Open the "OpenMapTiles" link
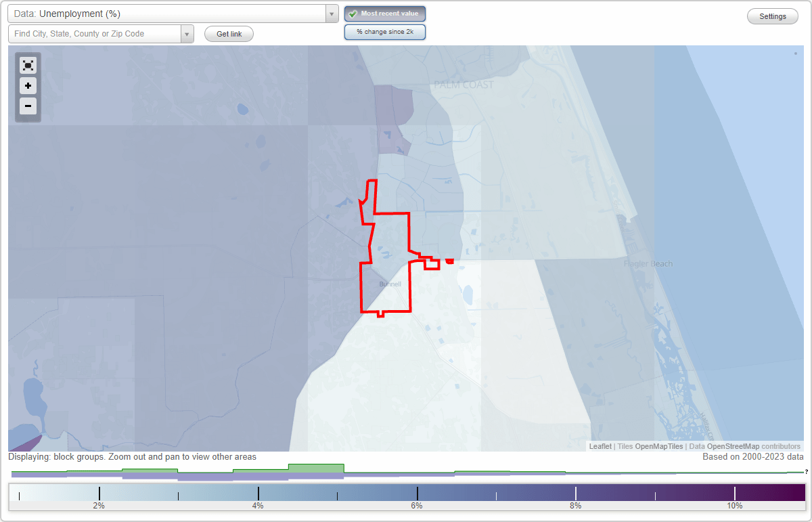Viewport: 812px width, 522px height. point(660,446)
